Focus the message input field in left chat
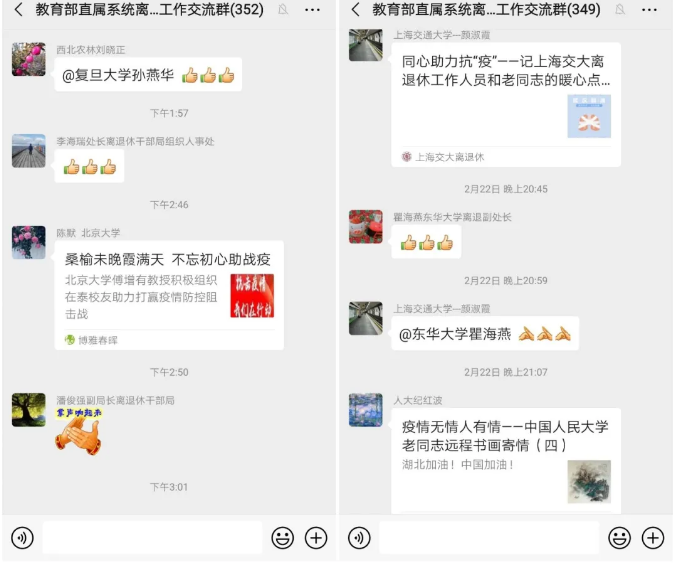 (x=152, y=538)
